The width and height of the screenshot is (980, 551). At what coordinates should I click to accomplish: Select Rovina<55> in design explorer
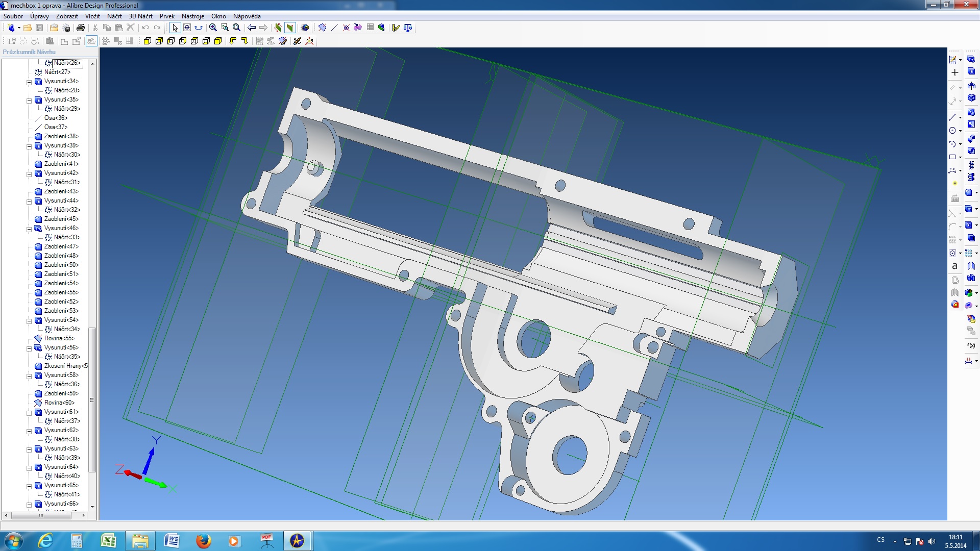pos(59,338)
